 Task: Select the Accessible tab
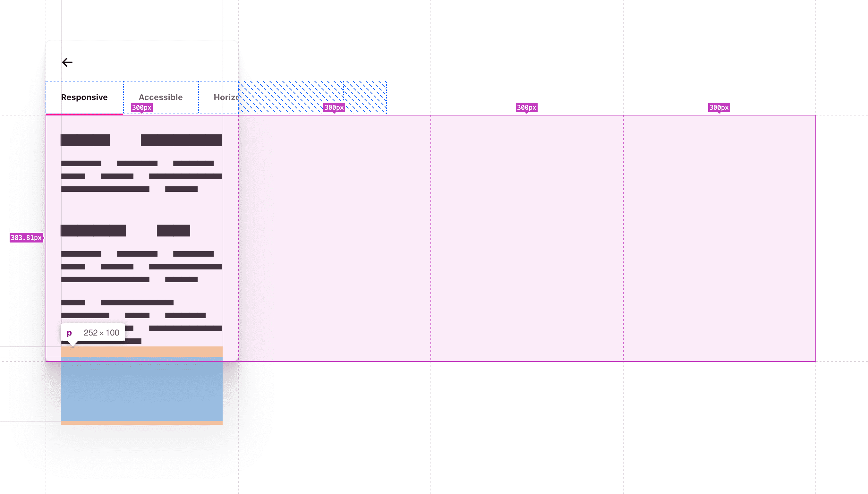[x=160, y=97]
